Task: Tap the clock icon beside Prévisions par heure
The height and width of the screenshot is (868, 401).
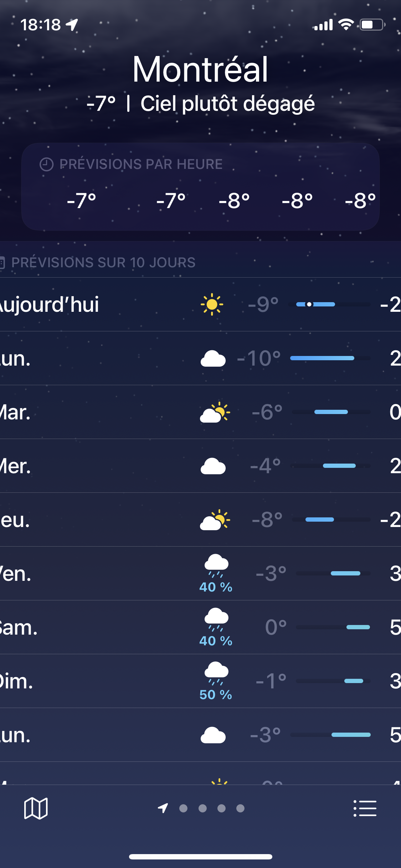Action: click(46, 165)
